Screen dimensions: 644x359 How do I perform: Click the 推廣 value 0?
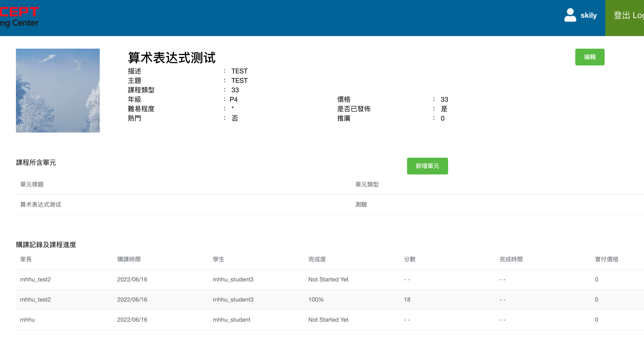pos(442,118)
